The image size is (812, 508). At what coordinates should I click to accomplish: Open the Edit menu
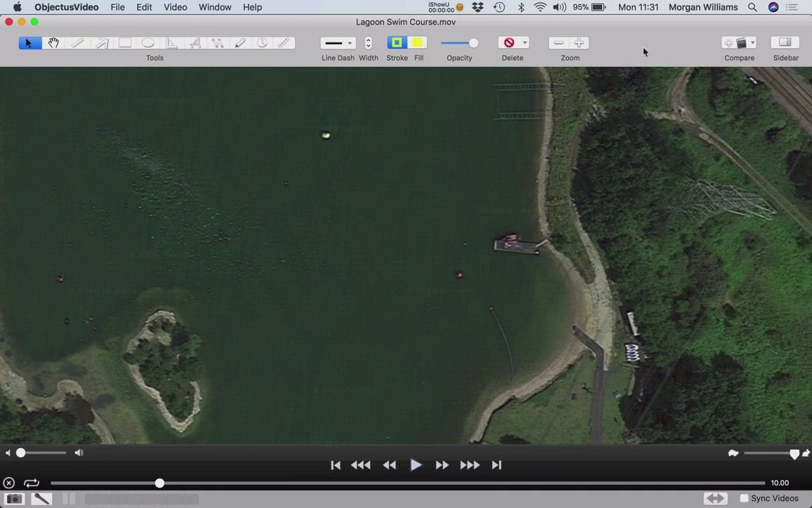tap(144, 7)
